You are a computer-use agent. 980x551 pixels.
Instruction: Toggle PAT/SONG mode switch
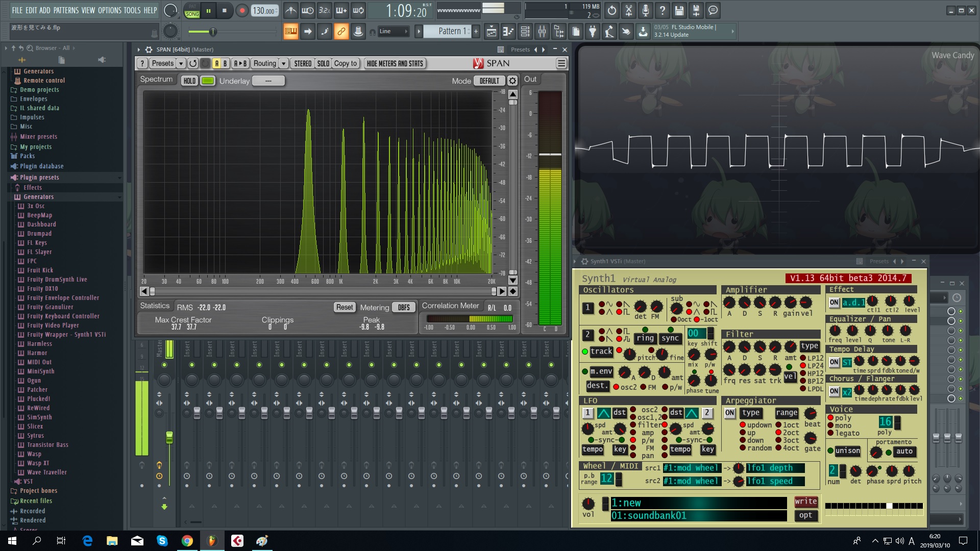[x=192, y=11]
